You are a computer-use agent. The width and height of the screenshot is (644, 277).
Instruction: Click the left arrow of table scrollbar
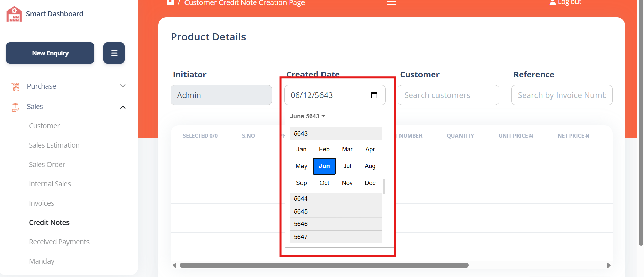(174, 265)
